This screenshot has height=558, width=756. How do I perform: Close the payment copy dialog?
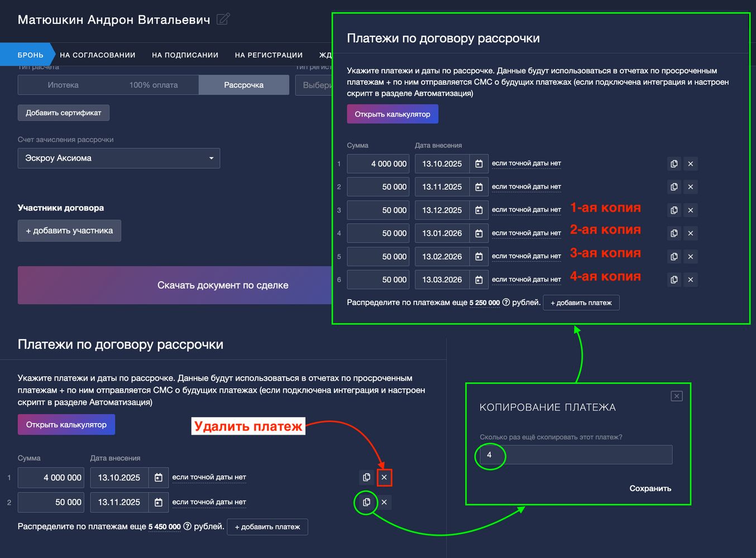[676, 396]
